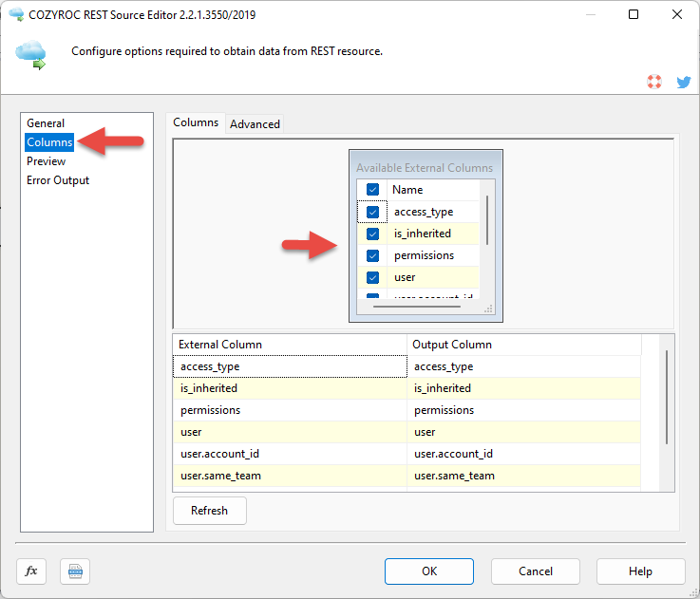Uncheck the permissions column checkbox

[x=372, y=255]
